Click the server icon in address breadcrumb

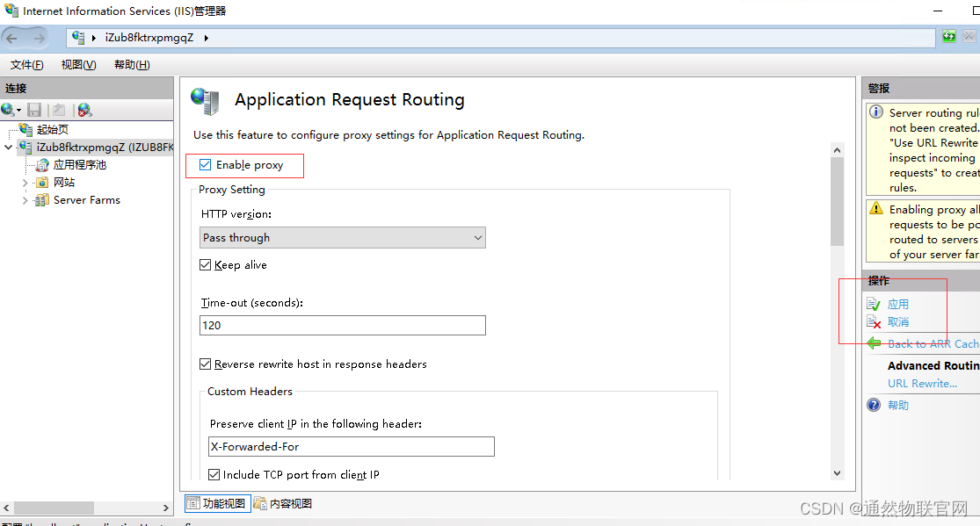pyautogui.click(x=78, y=38)
